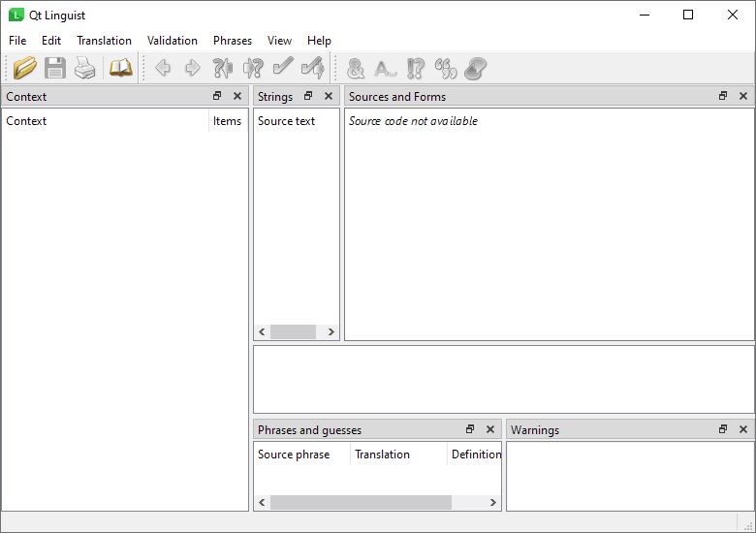Screen dimensions: 756x533
Task: Close the Warnings panel
Action: click(x=743, y=429)
